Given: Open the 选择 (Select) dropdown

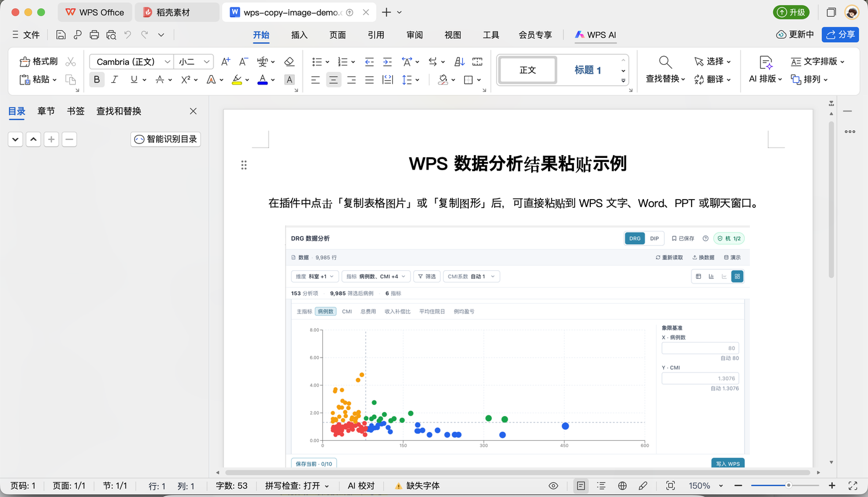Looking at the screenshot, I should pos(712,61).
